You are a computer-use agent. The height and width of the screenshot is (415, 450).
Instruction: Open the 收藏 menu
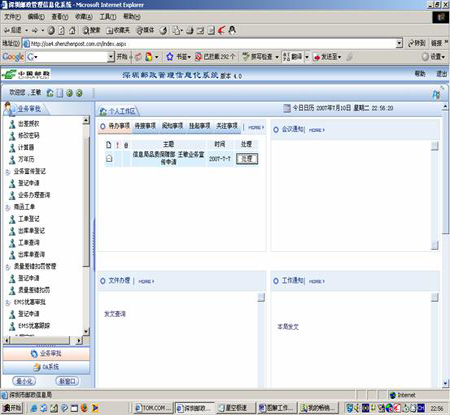tap(84, 16)
